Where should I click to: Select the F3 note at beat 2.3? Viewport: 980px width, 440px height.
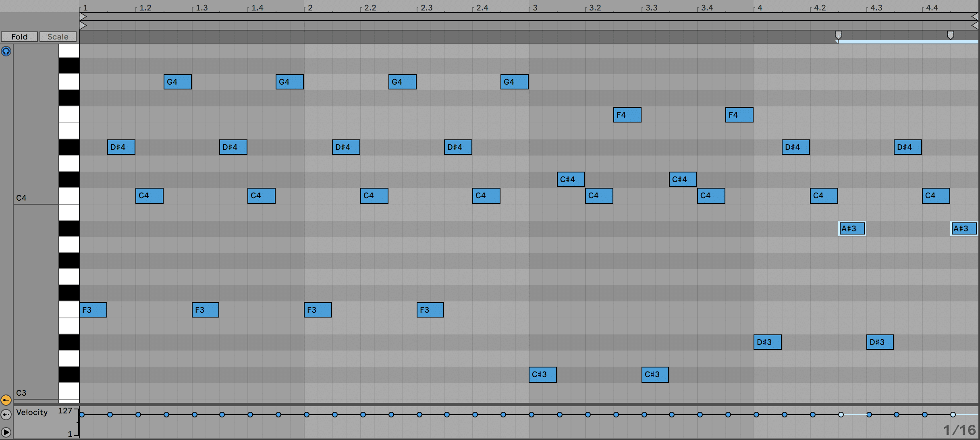coord(430,310)
